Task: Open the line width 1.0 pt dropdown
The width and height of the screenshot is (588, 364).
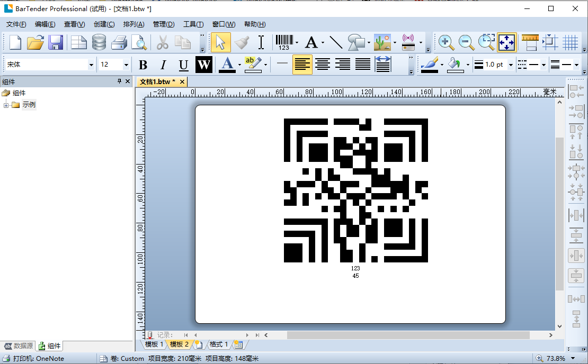Action: pos(510,65)
